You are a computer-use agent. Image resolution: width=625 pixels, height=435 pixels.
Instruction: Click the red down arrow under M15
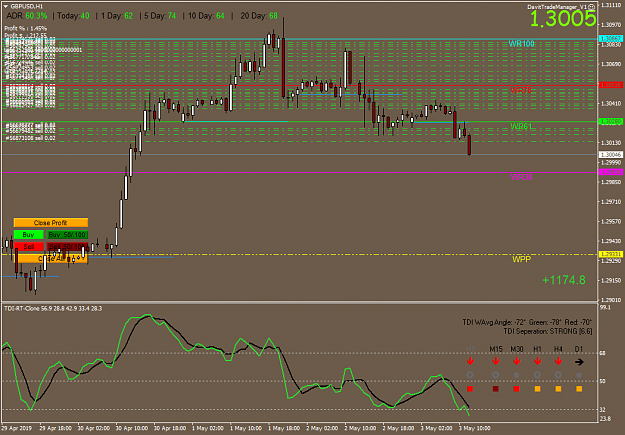(496, 361)
